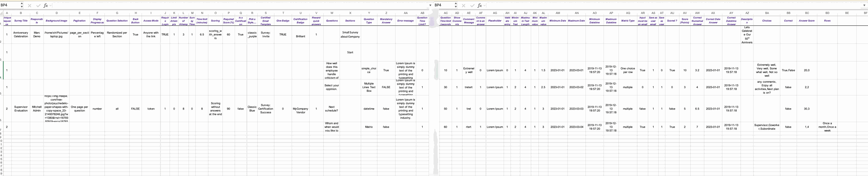Click the cancel X icon in right pane formula bar
The width and height of the screenshot is (868, 176).
pos(463,5)
